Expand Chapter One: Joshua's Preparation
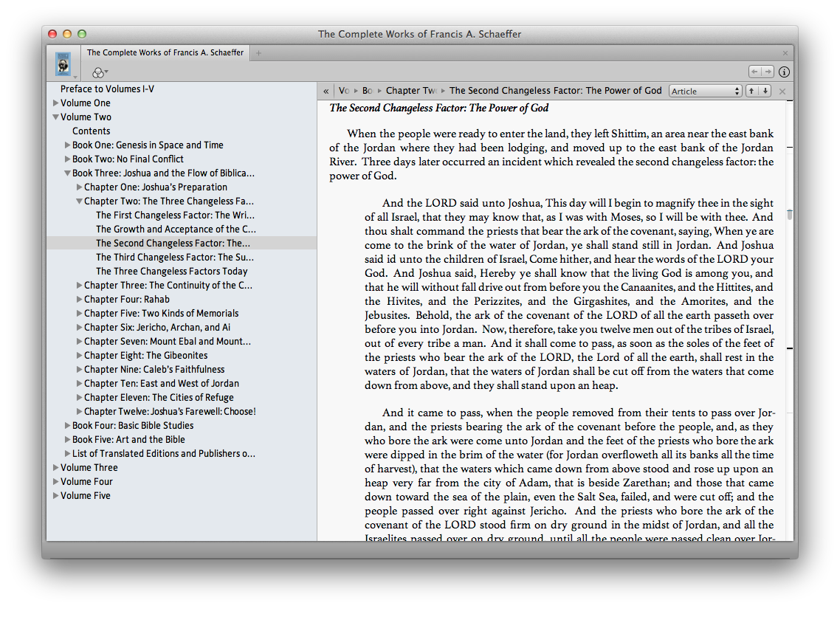This screenshot has height=617, width=840. pyautogui.click(x=79, y=187)
